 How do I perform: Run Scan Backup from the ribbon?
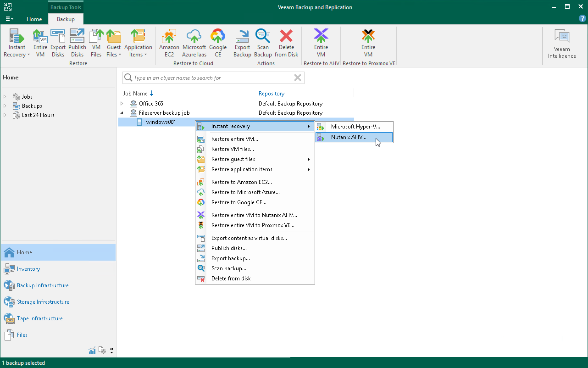tap(263, 43)
